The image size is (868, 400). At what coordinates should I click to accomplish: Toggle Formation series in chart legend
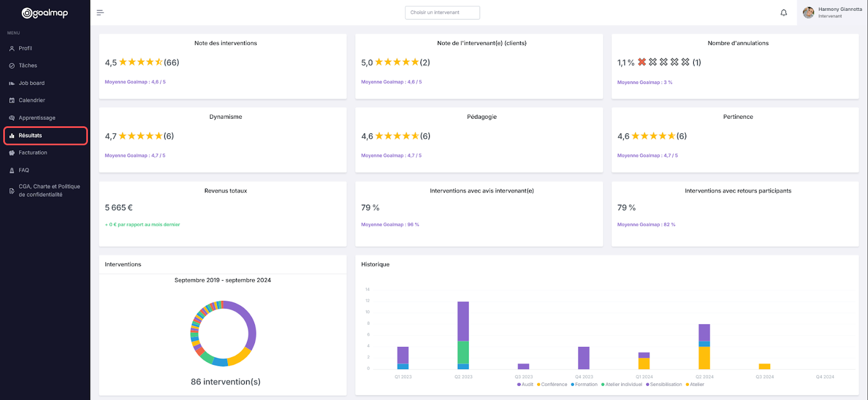(x=584, y=384)
